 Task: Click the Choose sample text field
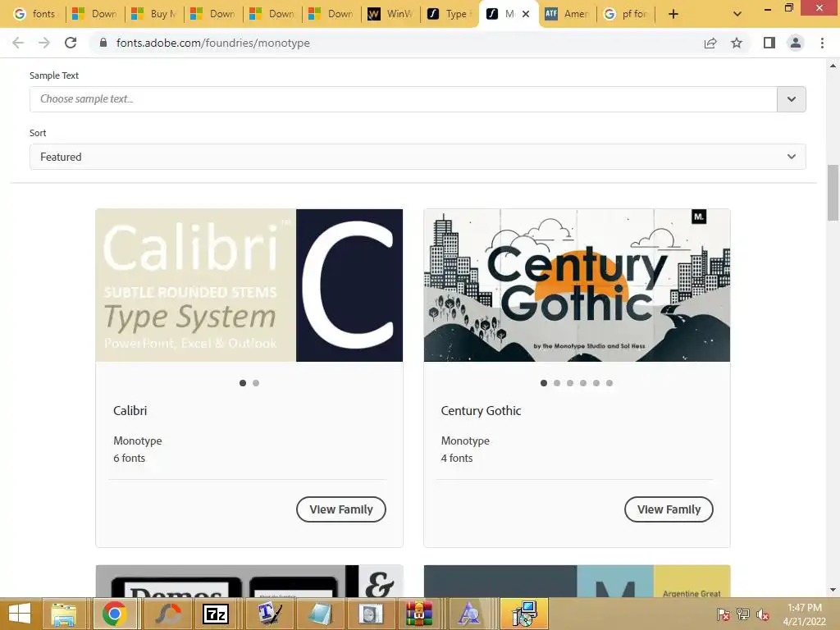click(x=403, y=99)
